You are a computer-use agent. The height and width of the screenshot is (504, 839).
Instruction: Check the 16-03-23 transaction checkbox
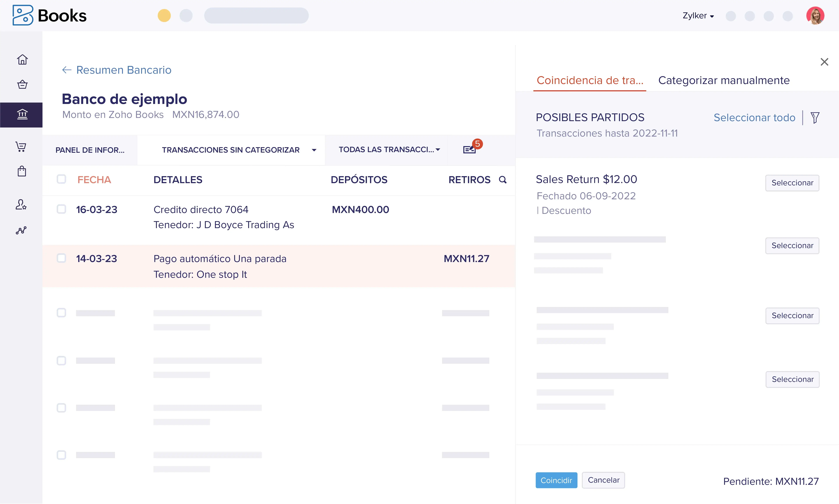pyautogui.click(x=61, y=209)
